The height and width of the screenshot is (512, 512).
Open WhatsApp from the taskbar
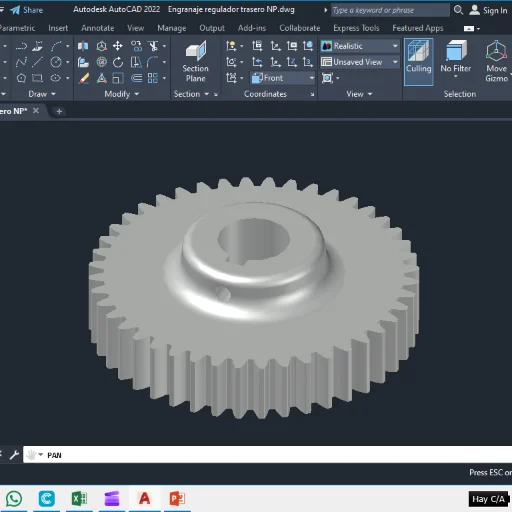click(x=14, y=499)
